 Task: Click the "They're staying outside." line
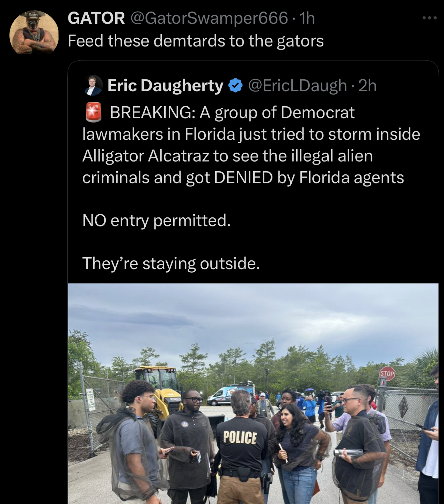(171, 264)
